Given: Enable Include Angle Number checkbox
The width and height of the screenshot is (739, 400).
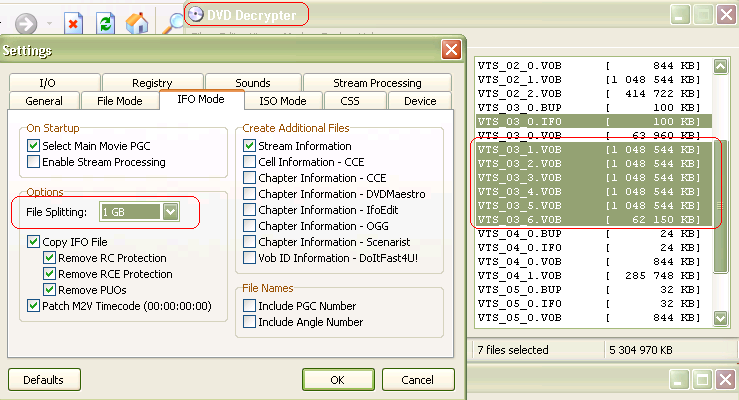Looking at the screenshot, I should (x=249, y=322).
